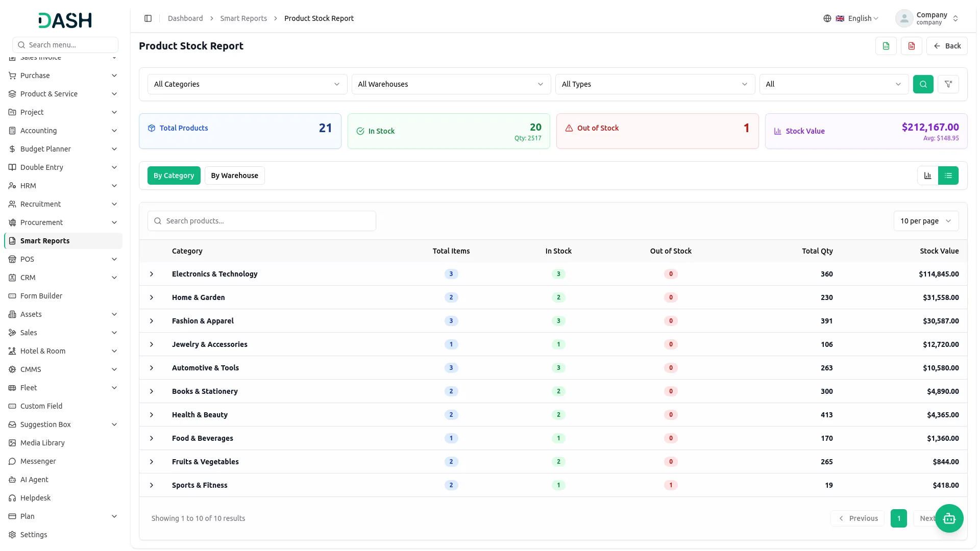Image resolution: width=980 pixels, height=551 pixels.
Task: Click the DASH logo
Action: [65, 20]
